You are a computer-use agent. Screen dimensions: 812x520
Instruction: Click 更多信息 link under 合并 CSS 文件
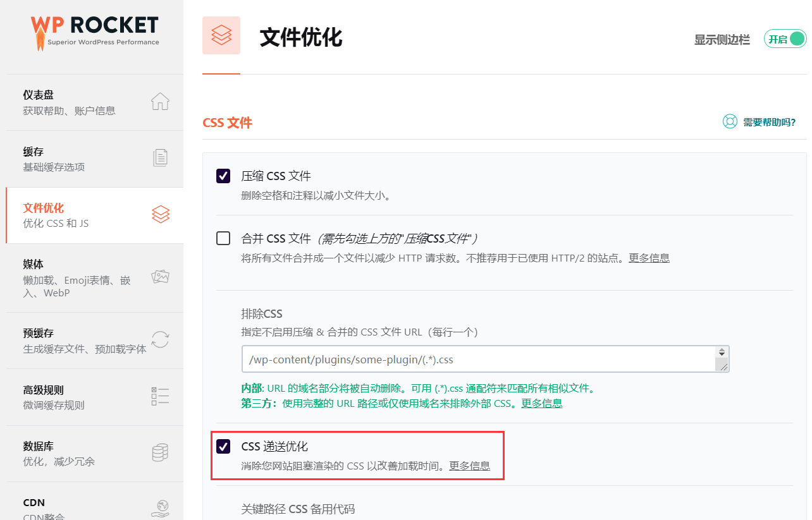[649, 258]
